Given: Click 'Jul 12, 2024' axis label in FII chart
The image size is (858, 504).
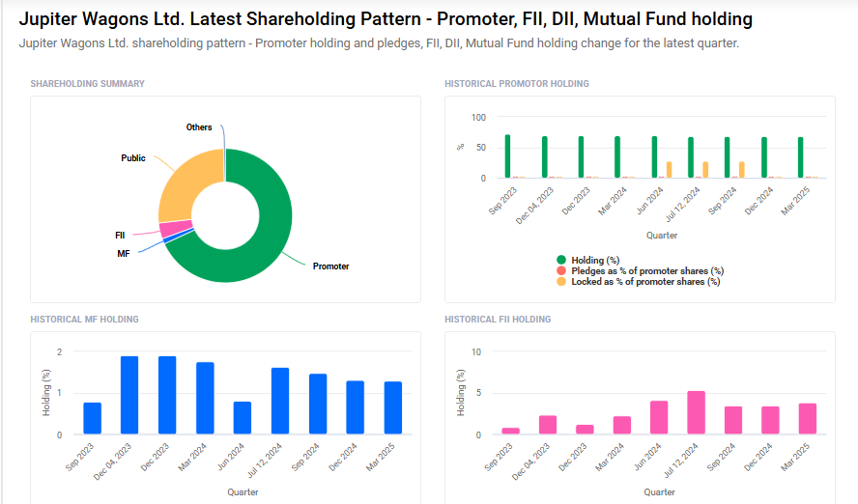Looking at the screenshot, I should (x=681, y=461).
